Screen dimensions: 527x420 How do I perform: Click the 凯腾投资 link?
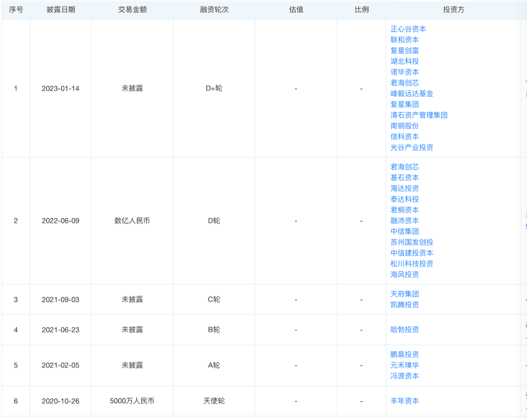tap(405, 304)
